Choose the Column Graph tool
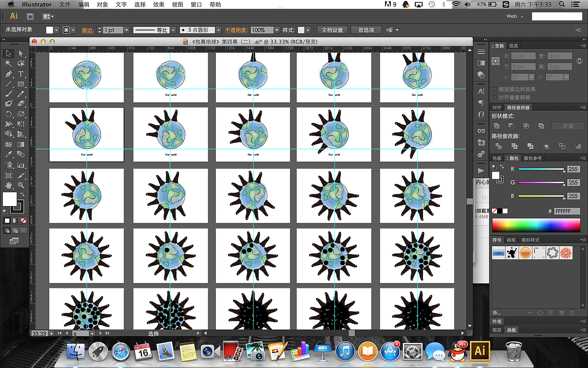Viewport: 588px width, 368px height. pyautogui.click(x=21, y=165)
